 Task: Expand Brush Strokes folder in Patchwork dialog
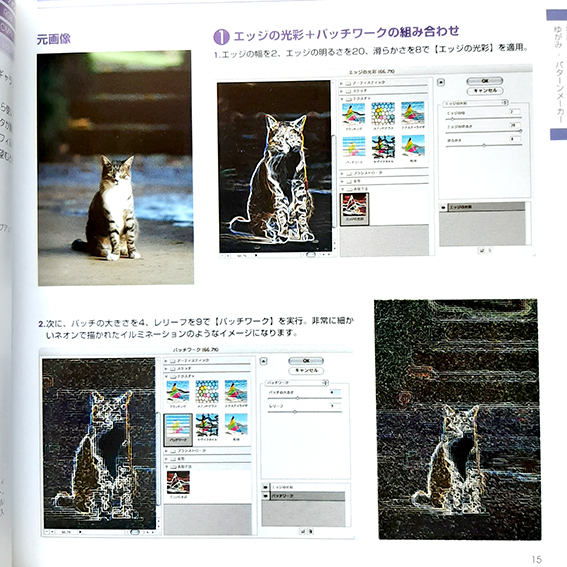tap(166, 451)
